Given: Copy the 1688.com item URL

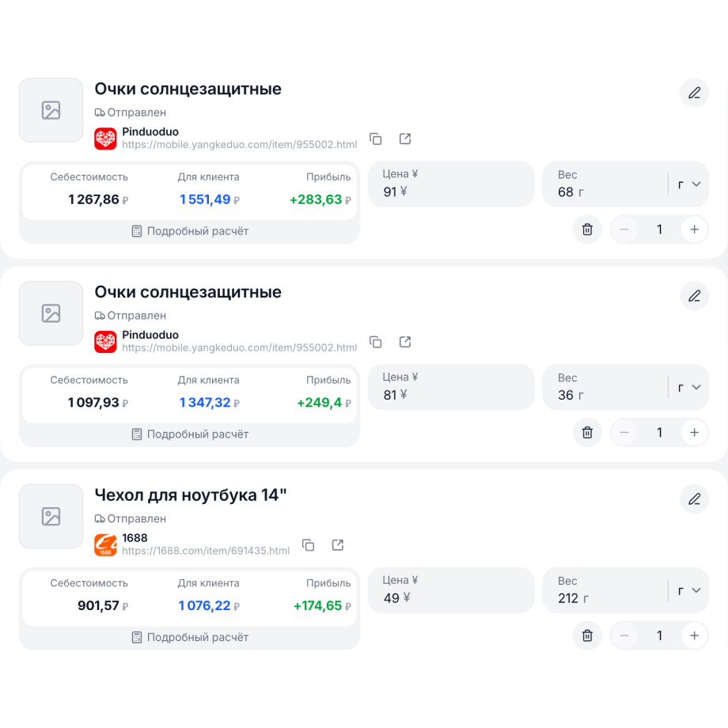Looking at the screenshot, I should 308,544.
